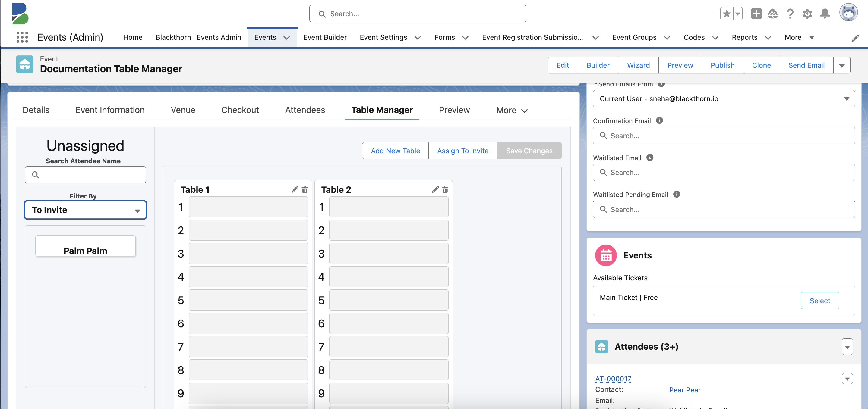Click the Events calendar icon in right panel
868x409 pixels.
(605, 255)
